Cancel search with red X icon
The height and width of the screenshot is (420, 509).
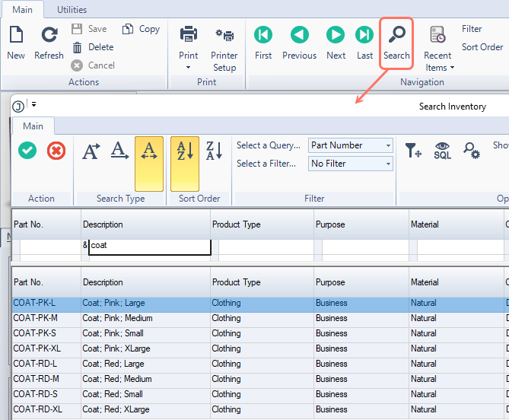(56, 151)
